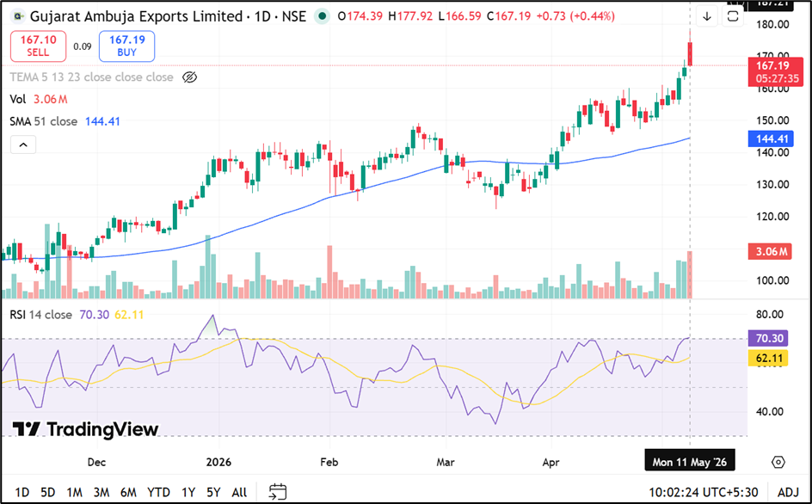Show the hidden TEMA indicator via eye icon
Viewport: 812px width, 504px height.
pyautogui.click(x=190, y=77)
